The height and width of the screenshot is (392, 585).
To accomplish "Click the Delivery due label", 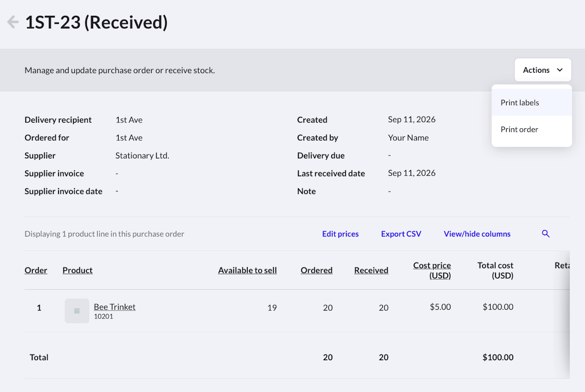I will pyautogui.click(x=321, y=155).
